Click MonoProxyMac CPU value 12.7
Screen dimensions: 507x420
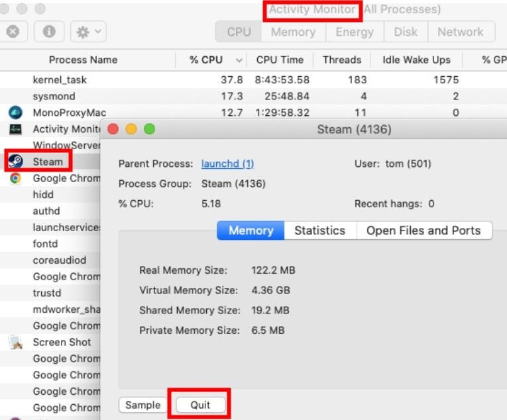[232, 113]
